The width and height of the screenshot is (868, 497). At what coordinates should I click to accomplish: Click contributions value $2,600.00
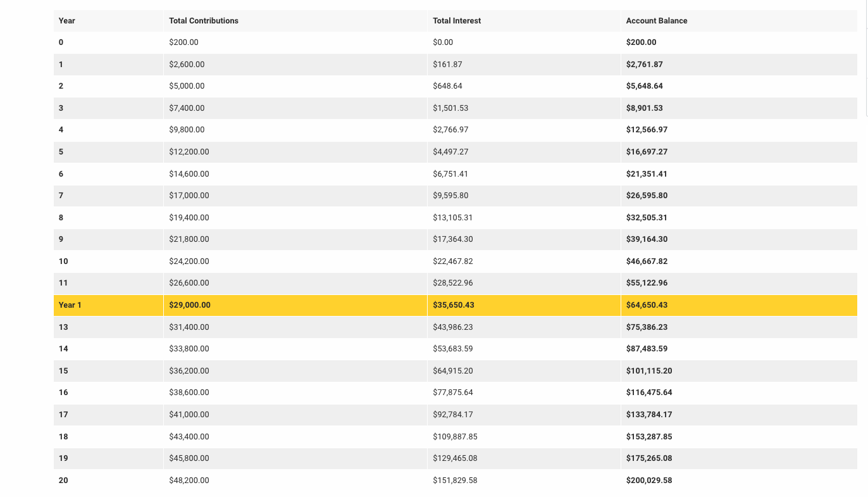(x=187, y=65)
